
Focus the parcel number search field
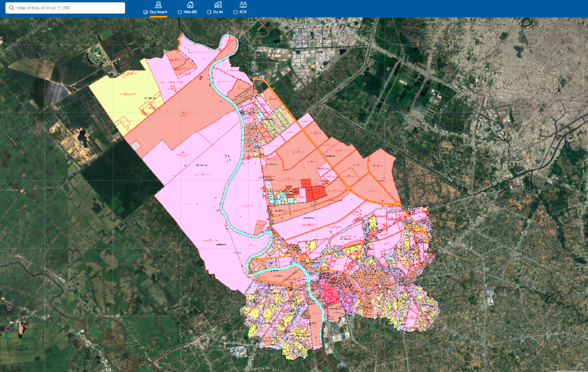click(x=68, y=8)
